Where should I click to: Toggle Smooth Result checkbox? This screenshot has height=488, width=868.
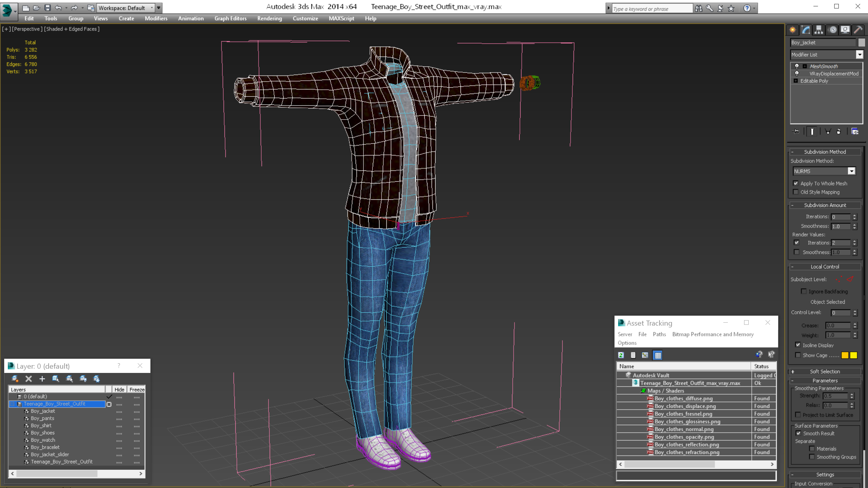point(798,433)
